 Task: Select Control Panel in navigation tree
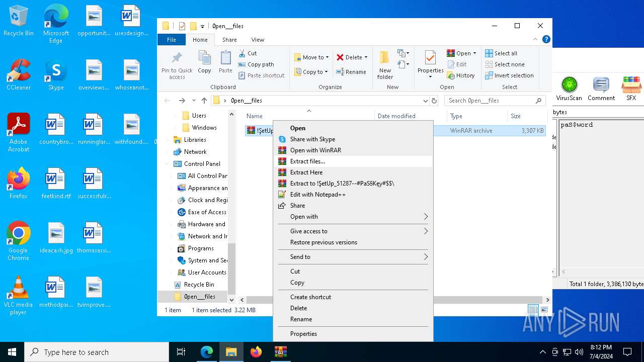pyautogui.click(x=202, y=164)
